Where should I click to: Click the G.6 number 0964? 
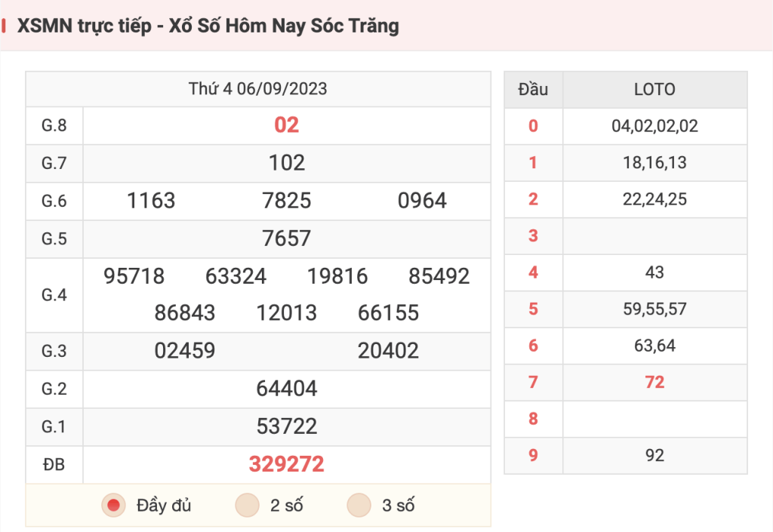click(x=422, y=201)
